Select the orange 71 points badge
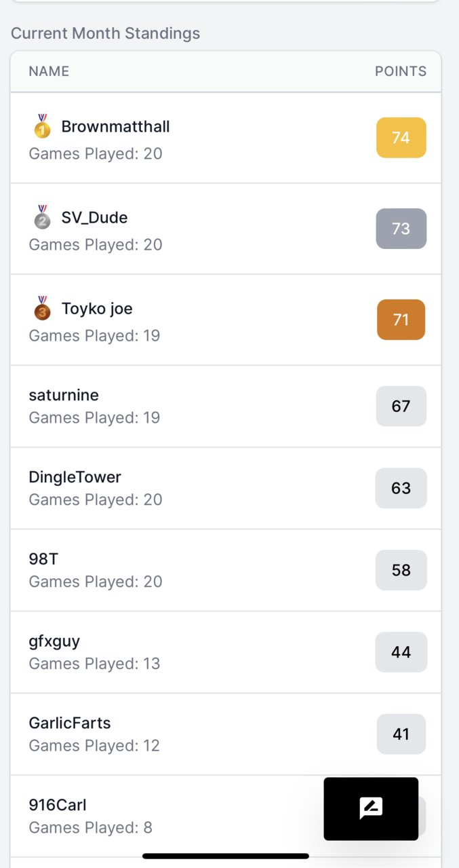 (401, 320)
